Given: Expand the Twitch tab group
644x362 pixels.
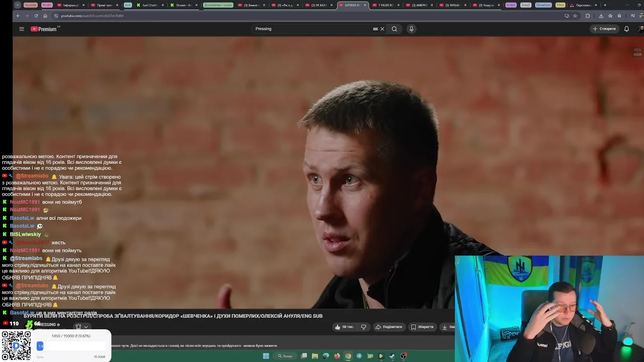Looking at the screenshot, I should tap(511, 5).
